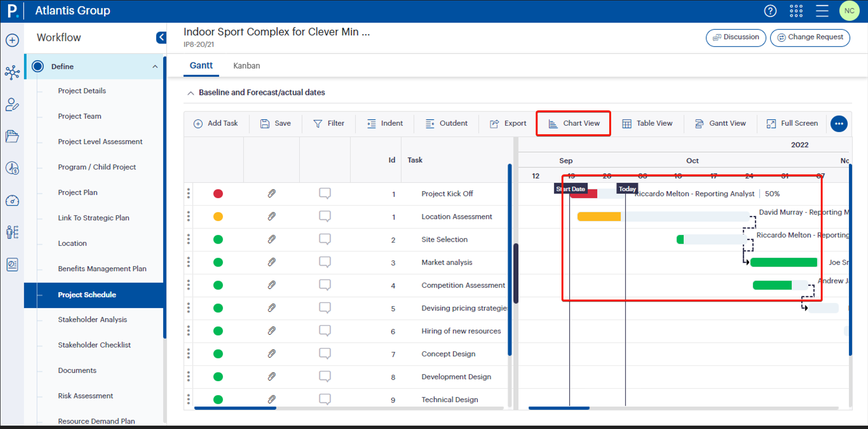Viewport: 868px width, 429px height.
Task: Select the Gantt tab
Action: 201,65
